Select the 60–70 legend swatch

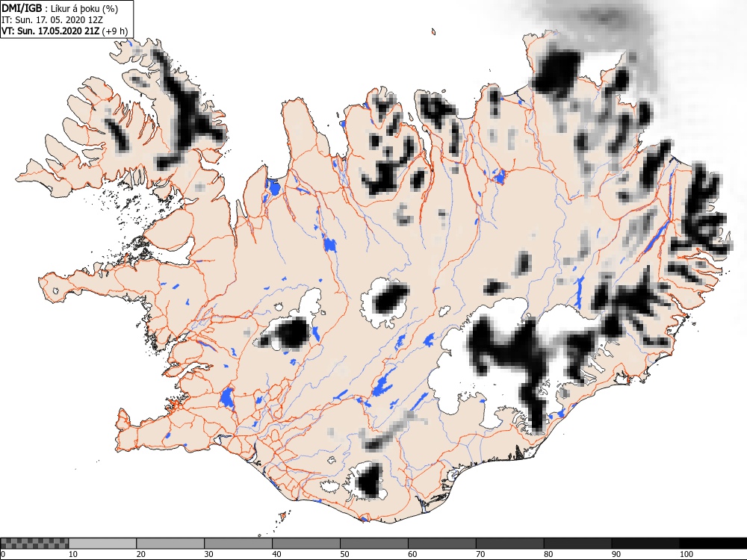click(x=441, y=544)
